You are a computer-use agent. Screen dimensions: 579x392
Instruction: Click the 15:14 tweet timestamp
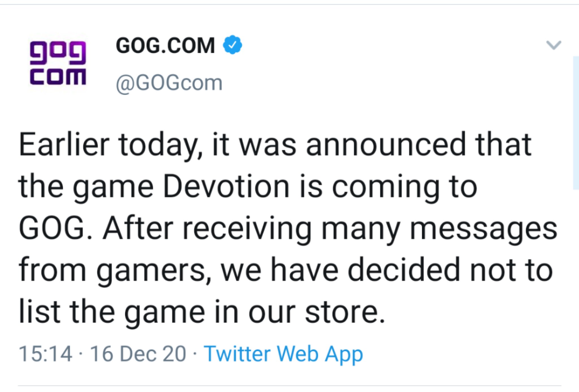45,354
